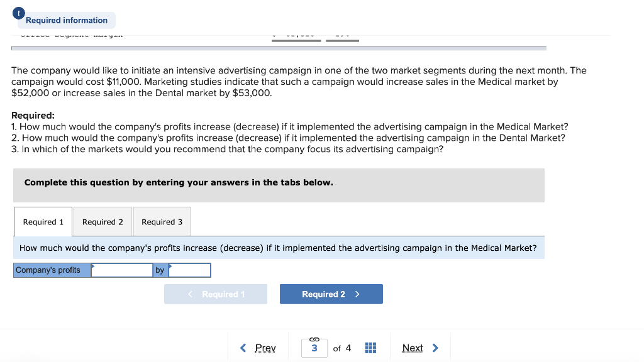Click the Required 2 navigation button
Image resolution: width=644 pixels, height=362 pixels.
coord(331,293)
